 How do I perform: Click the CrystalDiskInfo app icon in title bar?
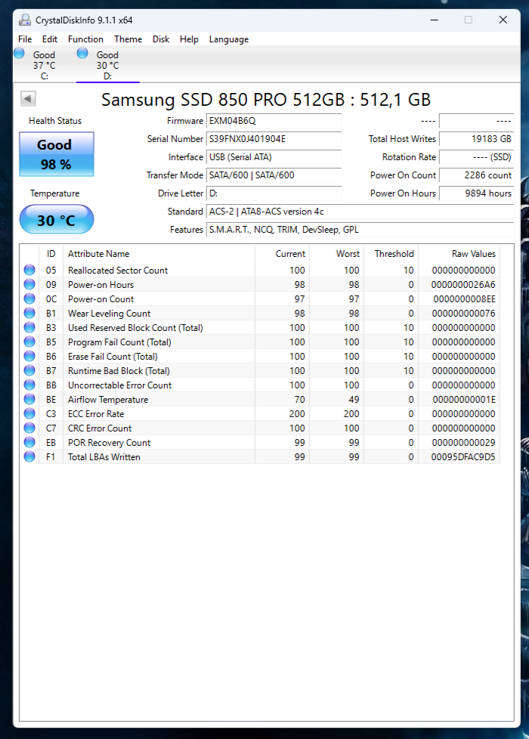tap(25, 20)
